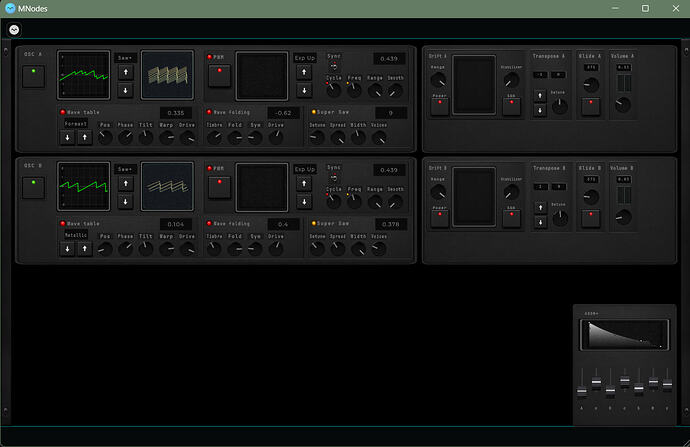
Task: Click the OSC A Sync switch icon
Action: point(334,66)
